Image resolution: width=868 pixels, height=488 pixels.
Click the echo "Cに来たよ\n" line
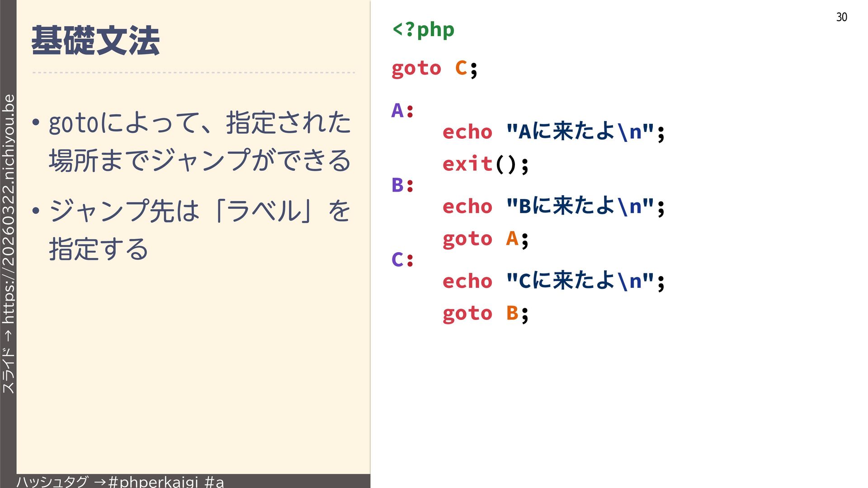tap(553, 281)
